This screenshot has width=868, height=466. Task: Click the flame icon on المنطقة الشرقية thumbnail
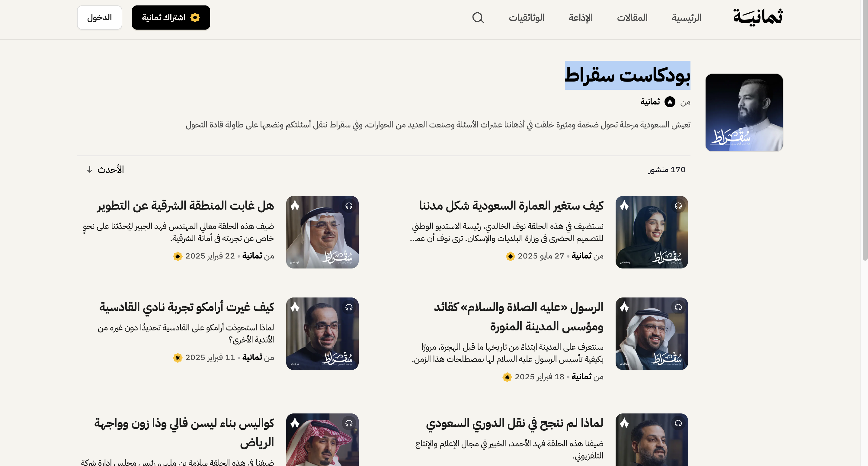click(x=295, y=206)
